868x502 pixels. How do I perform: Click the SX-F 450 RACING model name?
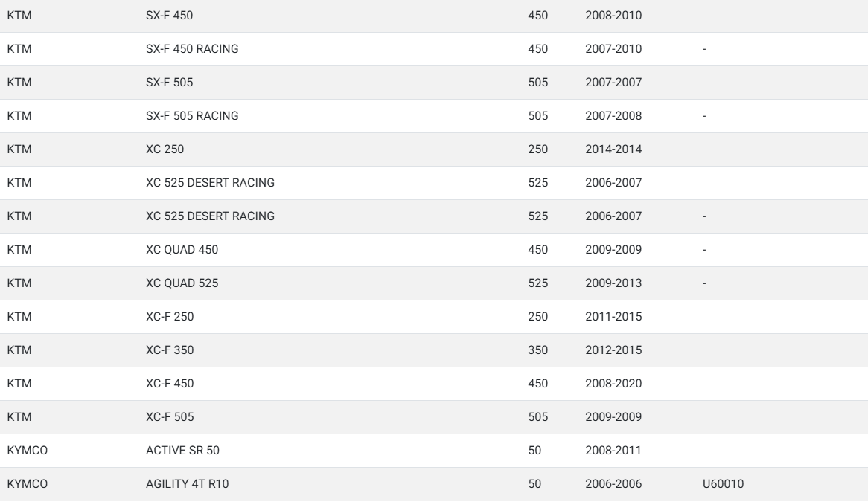pyautogui.click(x=192, y=48)
